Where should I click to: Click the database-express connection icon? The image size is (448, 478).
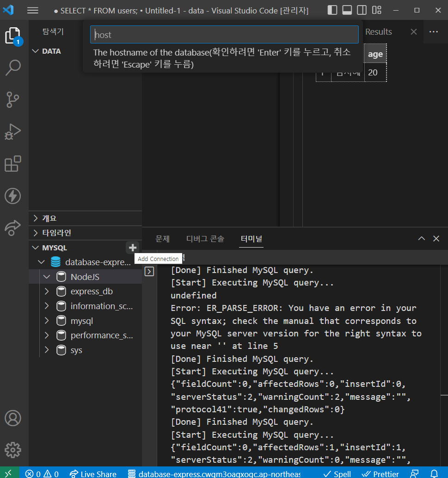(x=55, y=262)
